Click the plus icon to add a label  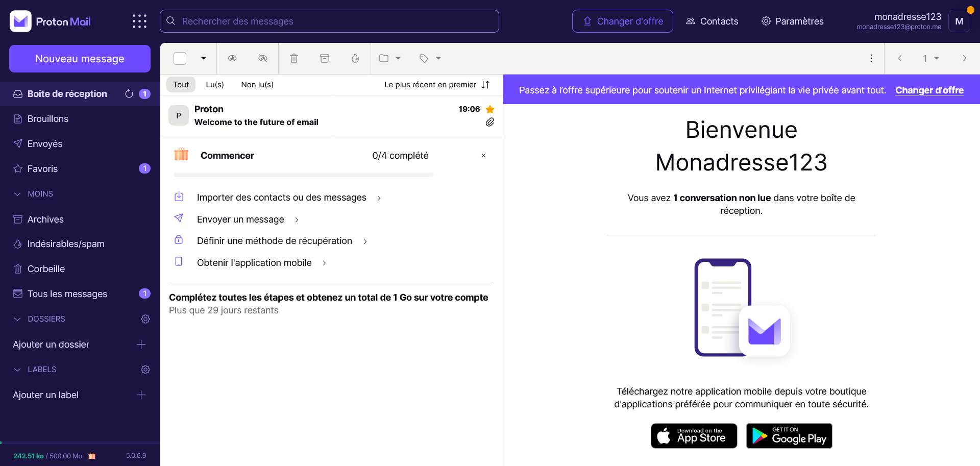(141, 395)
